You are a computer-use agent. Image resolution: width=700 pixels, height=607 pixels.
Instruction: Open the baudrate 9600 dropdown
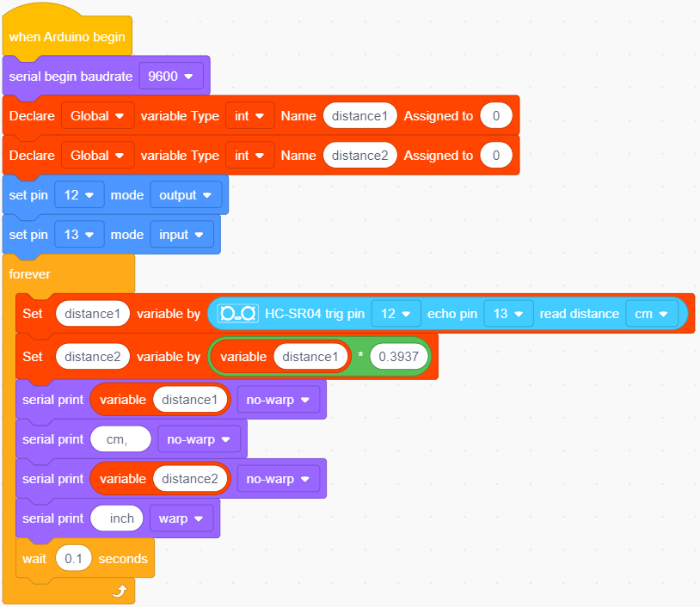tap(171, 77)
